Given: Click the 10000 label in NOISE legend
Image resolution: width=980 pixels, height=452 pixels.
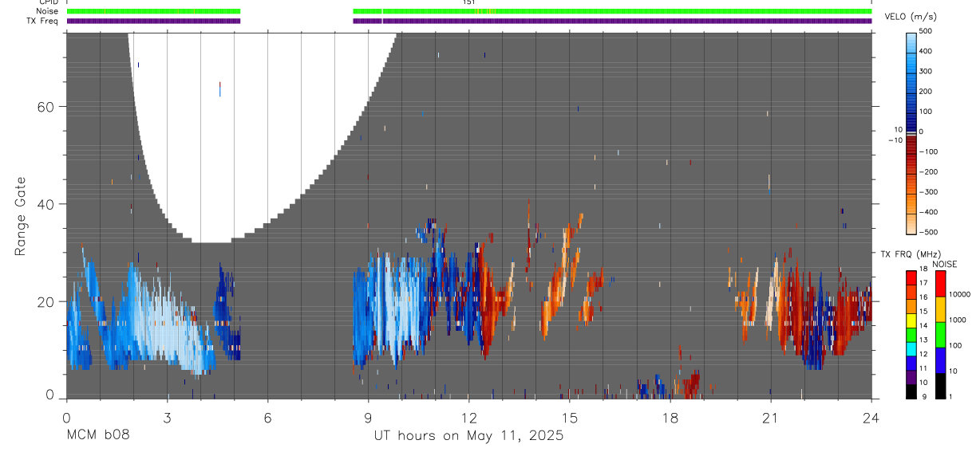Looking at the screenshot, I should 959,294.
